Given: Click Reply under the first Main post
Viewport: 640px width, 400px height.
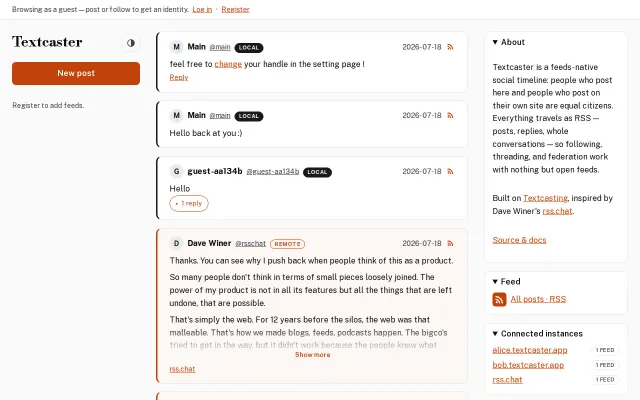Looking at the screenshot, I should (179, 78).
